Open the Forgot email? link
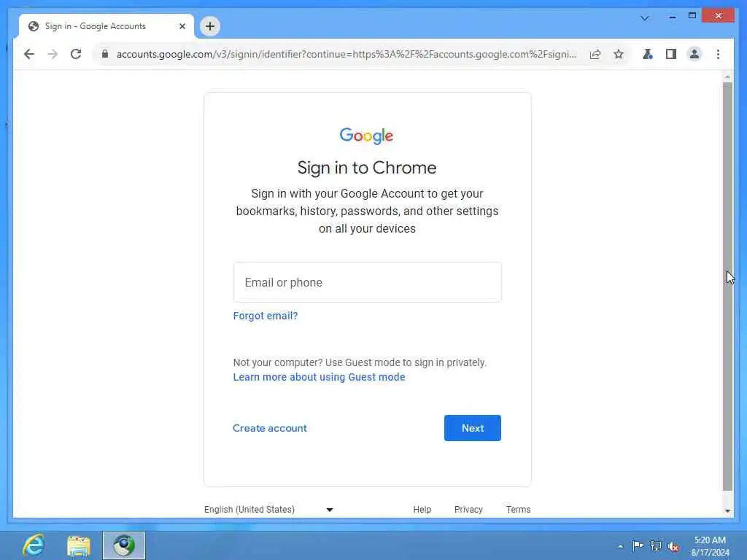This screenshot has height=560, width=747. click(x=266, y=316)
